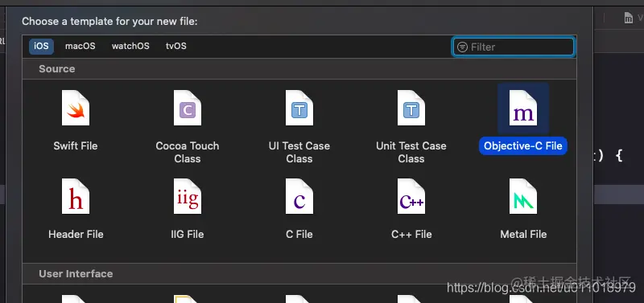Choose the Metal File template icon
The image size is (644, 303).
[x=523, y=196]
